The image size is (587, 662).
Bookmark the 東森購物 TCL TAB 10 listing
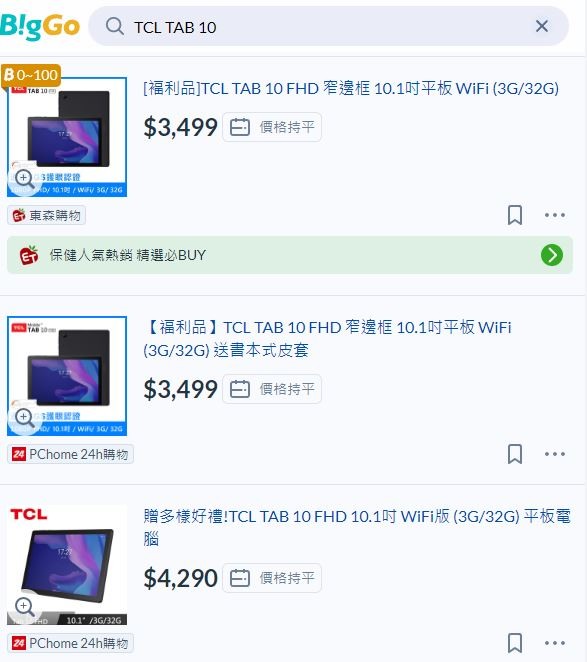pos(514,215)
